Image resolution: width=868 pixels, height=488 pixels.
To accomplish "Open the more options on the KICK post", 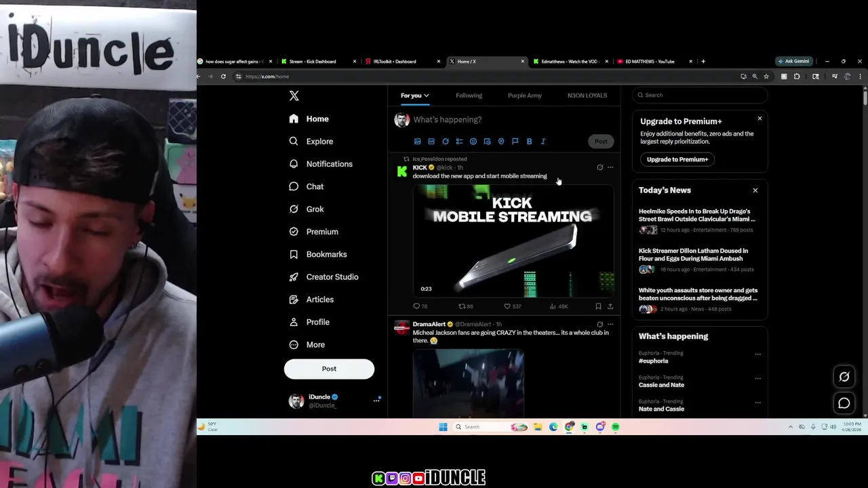I will (610, 167).
